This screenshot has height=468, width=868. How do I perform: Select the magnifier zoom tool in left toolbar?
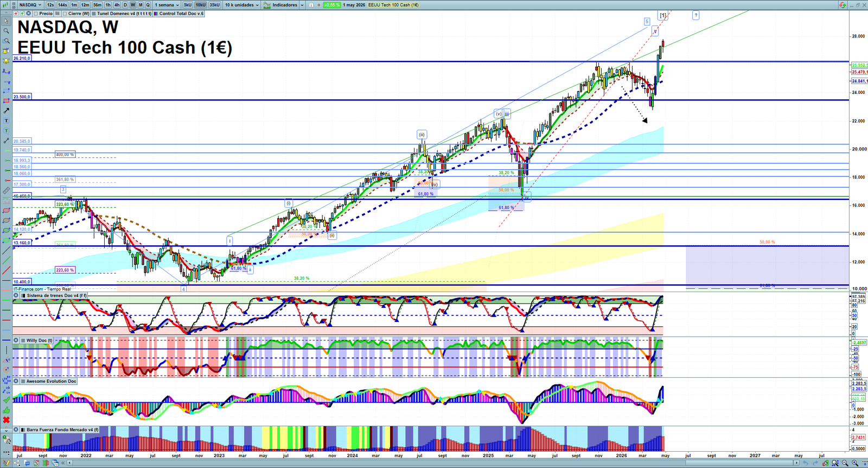pyautogui.click(x=7, y=31)
